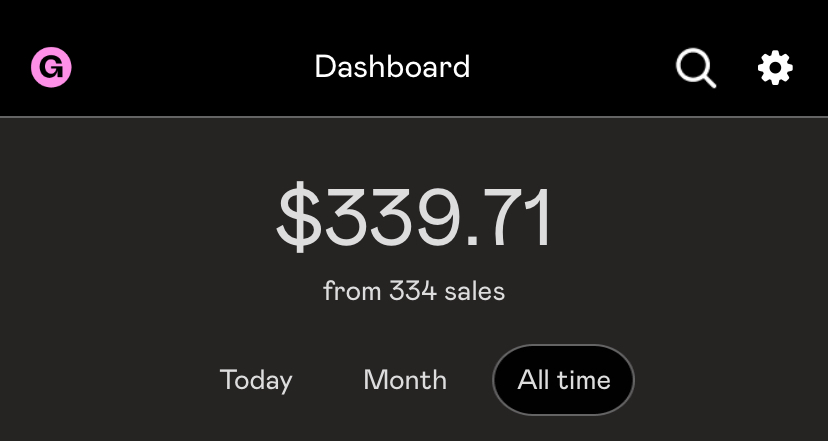Click the Dashboard page heading

[x=392, y=67]
